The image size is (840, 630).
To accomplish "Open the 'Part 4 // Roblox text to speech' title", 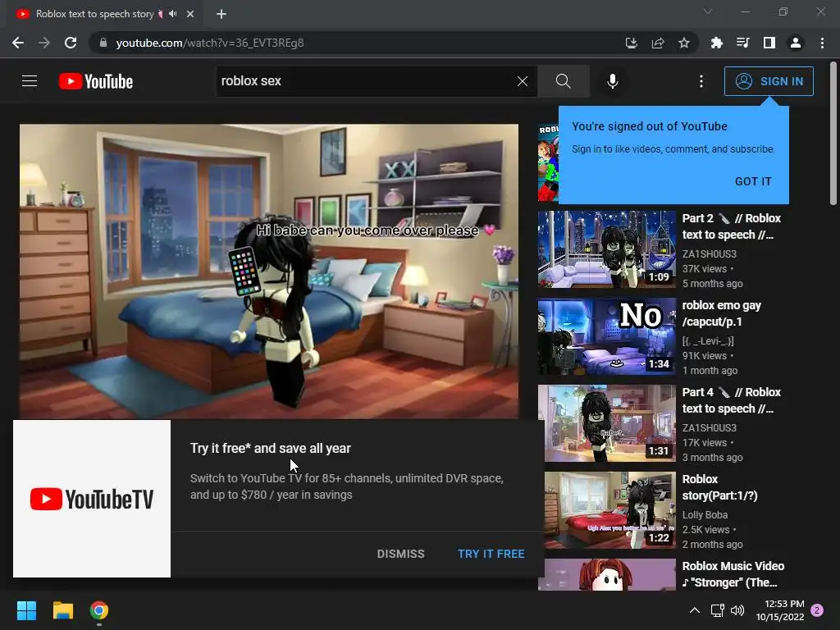I will [731, 400].
